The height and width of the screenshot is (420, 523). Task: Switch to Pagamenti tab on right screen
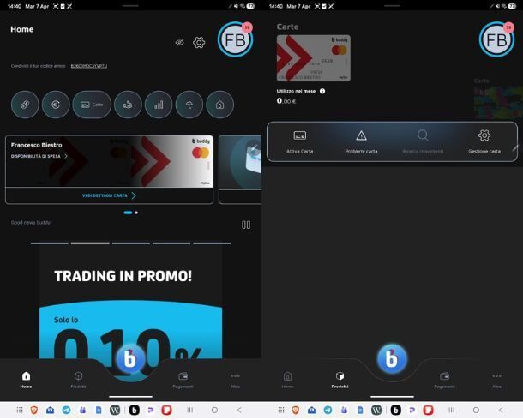tap(444, 379)
